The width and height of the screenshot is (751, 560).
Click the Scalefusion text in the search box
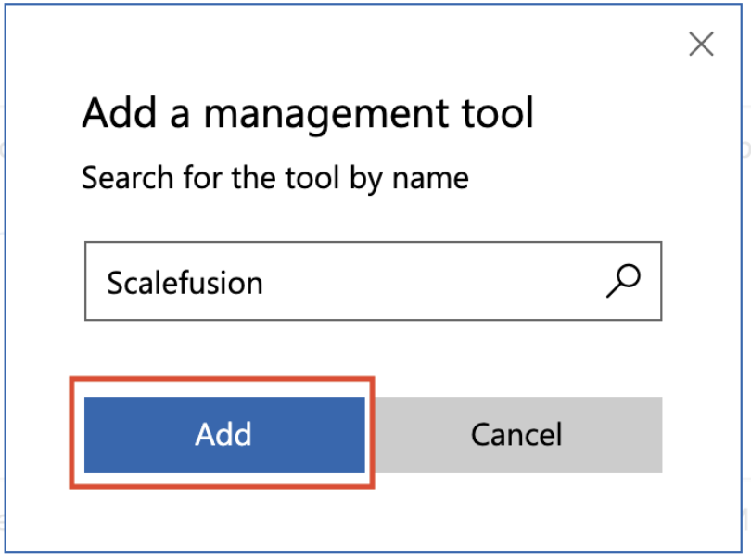click(185, 283)
